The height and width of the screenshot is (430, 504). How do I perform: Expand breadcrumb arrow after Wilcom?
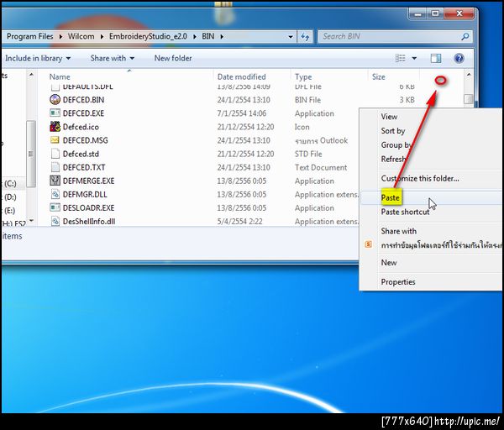point(102,37)
